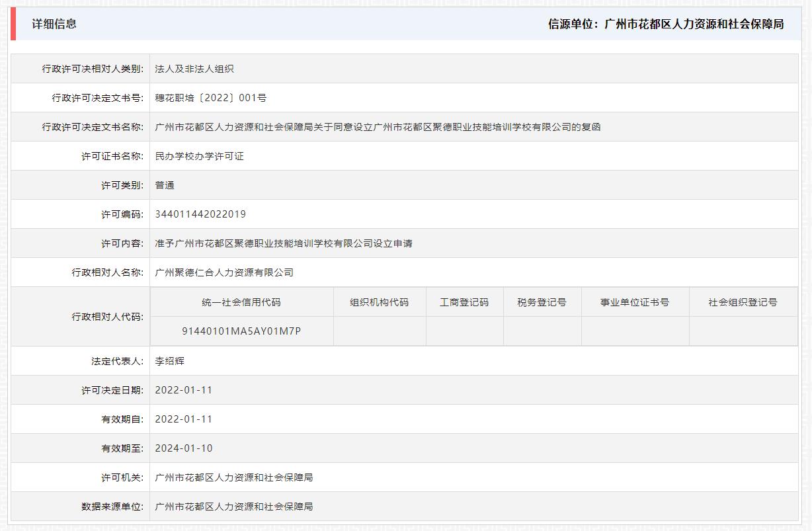Viewport: 812px width, 531px height.
Task: Select the 有效期自 value 2022-01-11
Action: 184,419
